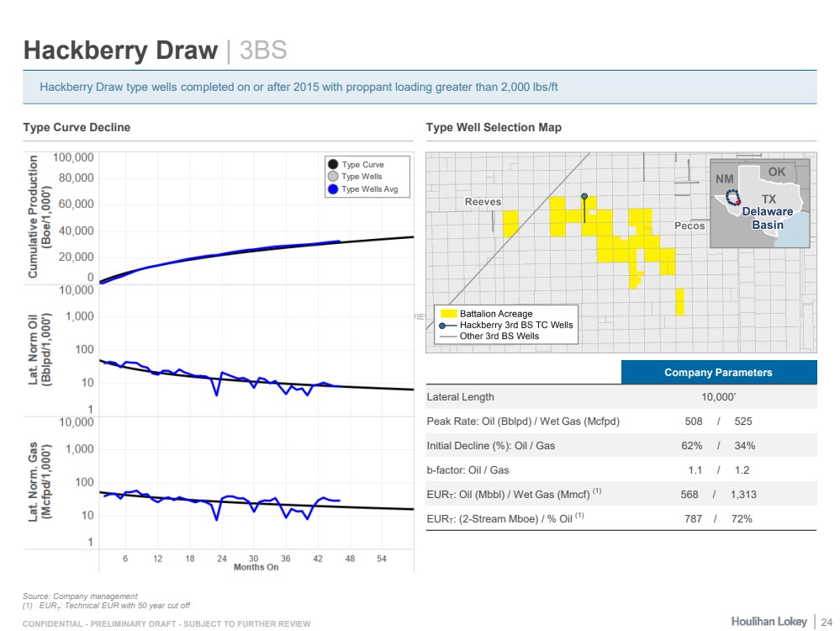Click the Months On x-axis label

pyautogui.click(x=256, y=566)
